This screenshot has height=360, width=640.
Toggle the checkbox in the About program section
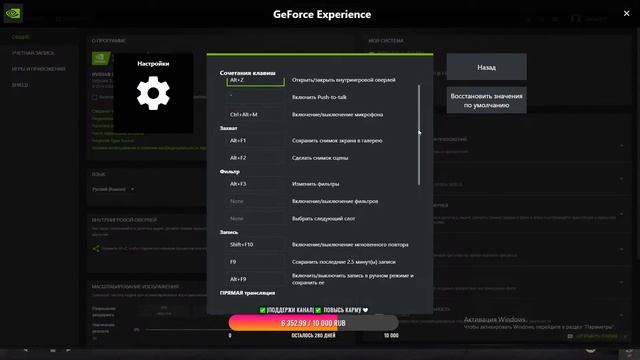pyautogui.click(x=95, y=97)
